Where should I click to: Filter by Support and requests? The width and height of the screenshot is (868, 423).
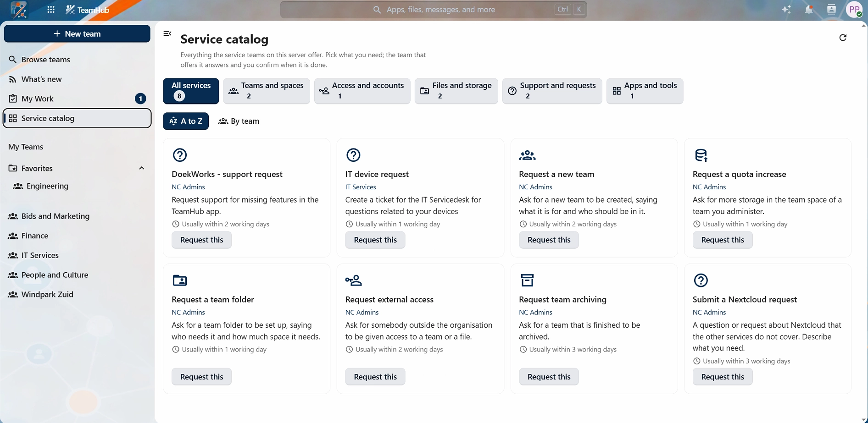click(552, 91)
